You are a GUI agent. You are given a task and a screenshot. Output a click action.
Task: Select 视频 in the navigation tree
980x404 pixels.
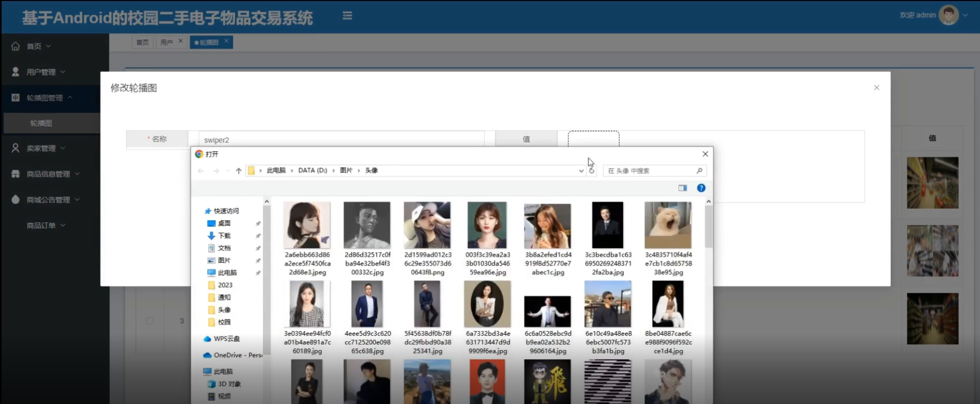pyautogui.click(x=224, y=396)
